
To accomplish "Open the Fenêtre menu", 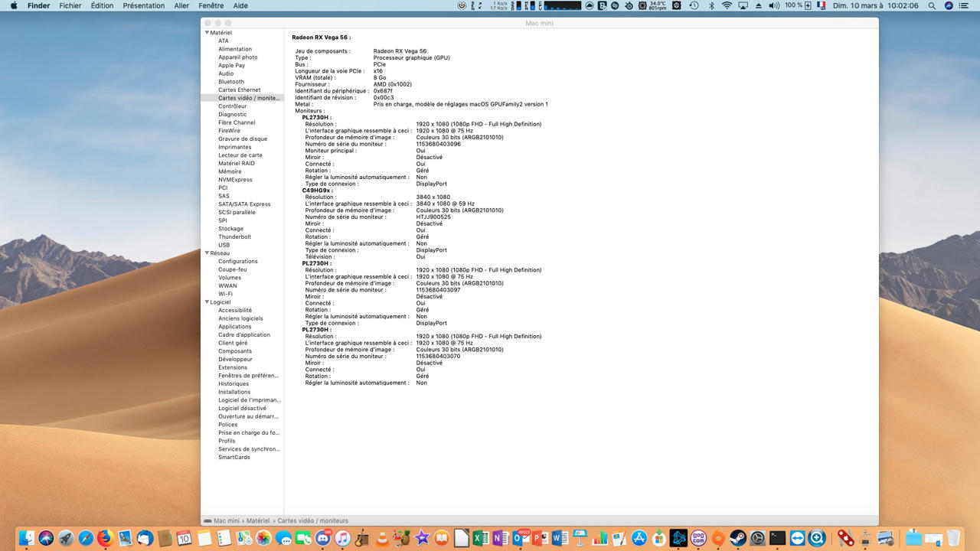I will [211, 5].
